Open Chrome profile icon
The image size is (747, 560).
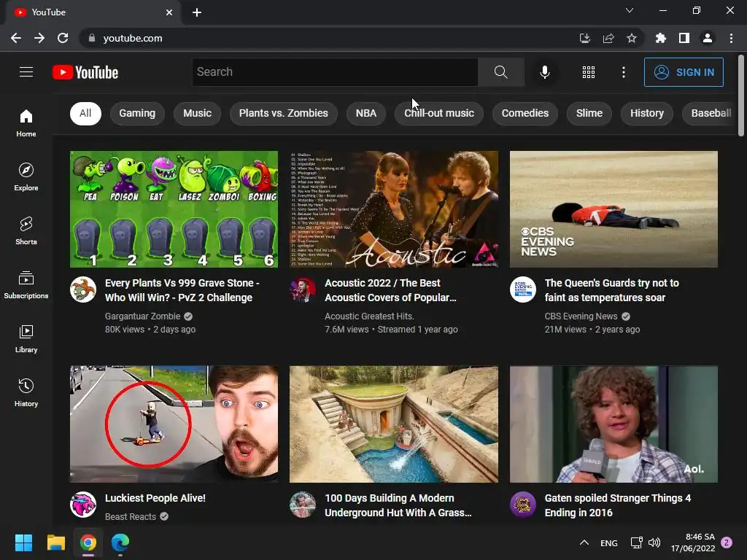pyautogui.click(x=708, y=38)
